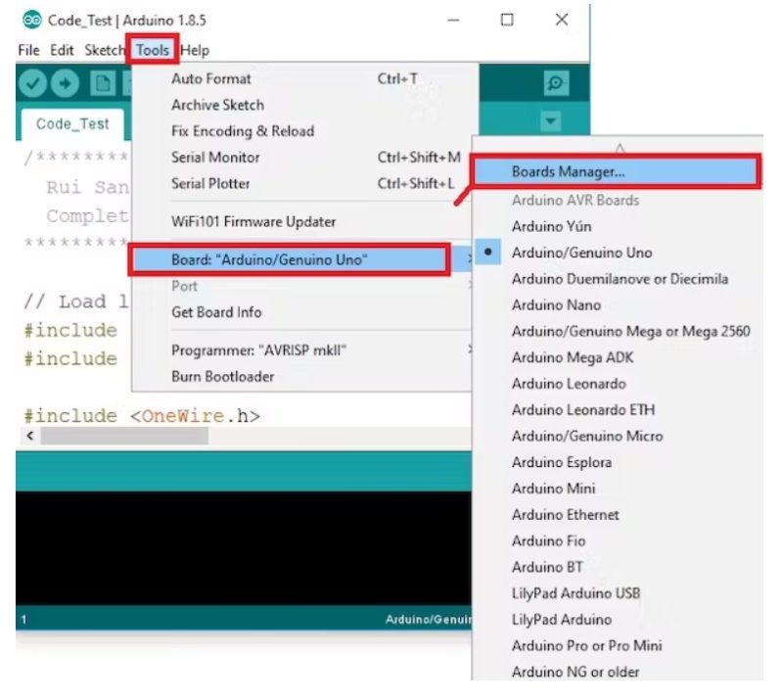The image size is (783, 700).
Task: Click the Arduino logo in title bar
Action: (32, 20)
